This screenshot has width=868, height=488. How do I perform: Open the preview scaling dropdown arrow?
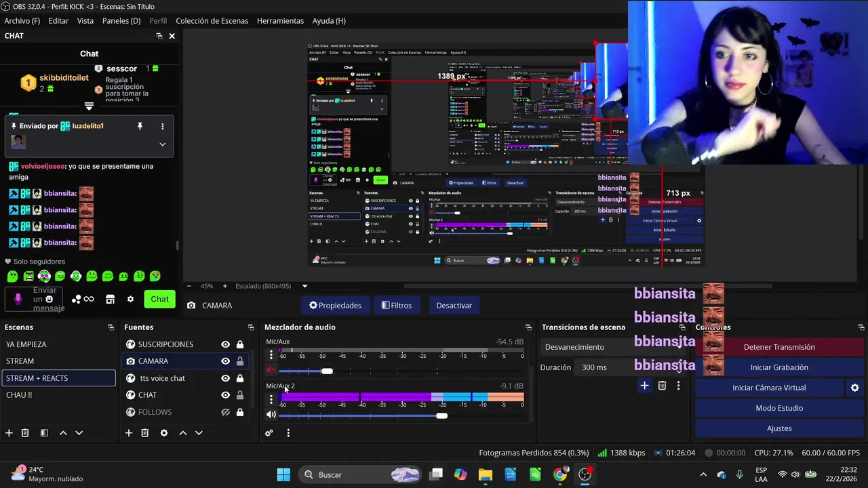(304, 286)
